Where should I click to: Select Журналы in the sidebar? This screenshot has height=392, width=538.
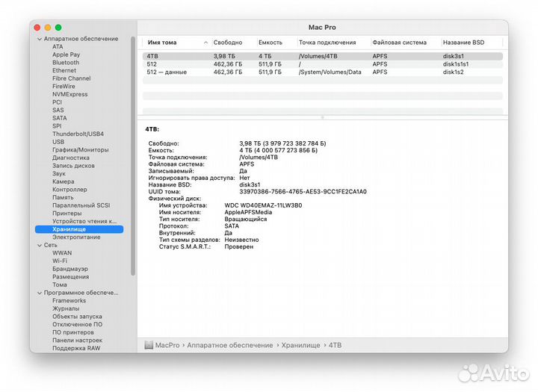pyautogui.click(x=66, y=308)
